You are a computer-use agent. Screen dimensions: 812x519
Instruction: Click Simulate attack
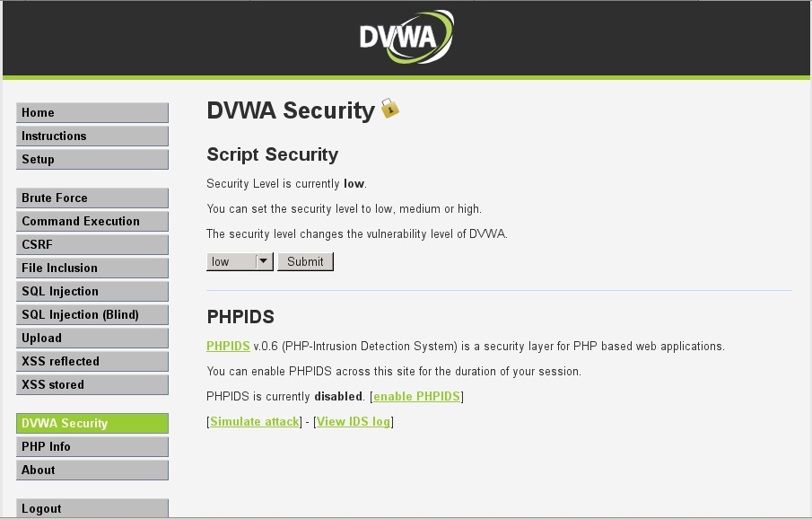(x=254, y=421)
